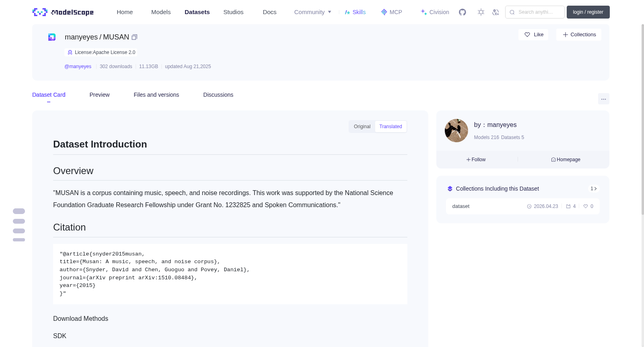Click the Skills sparkle icon
Viewport: 644px width, 347px height.
(347, 12)
